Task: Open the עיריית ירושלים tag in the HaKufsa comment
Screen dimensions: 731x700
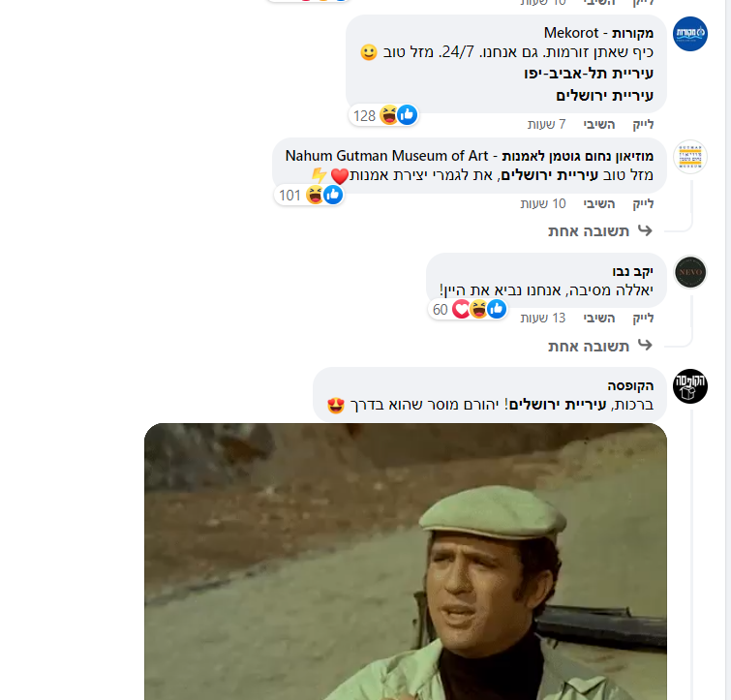Action: (x=558, y=405)
